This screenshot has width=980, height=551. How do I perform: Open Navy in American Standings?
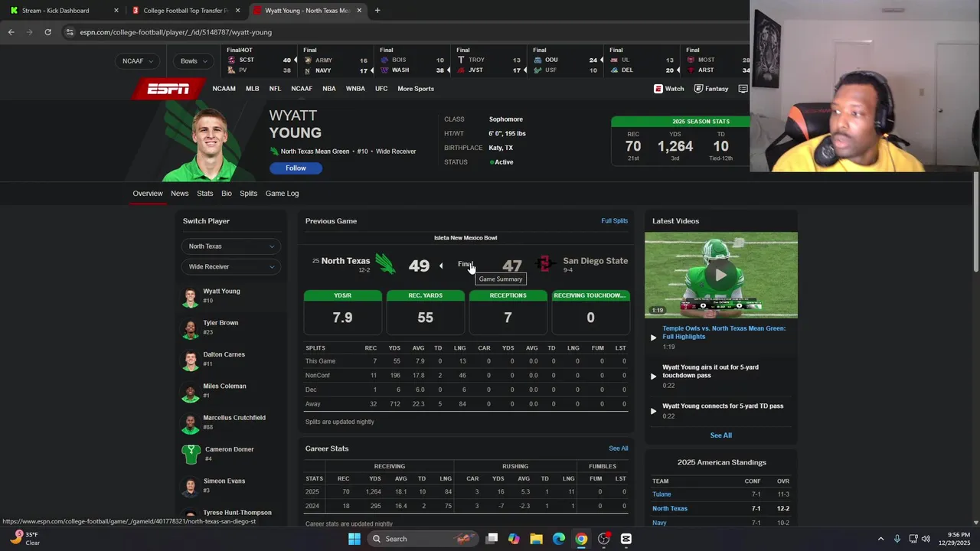659,523
